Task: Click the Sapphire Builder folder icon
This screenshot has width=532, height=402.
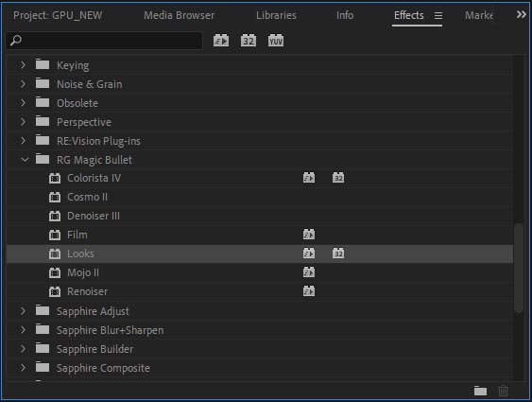Action: click(x=43, y=348)
